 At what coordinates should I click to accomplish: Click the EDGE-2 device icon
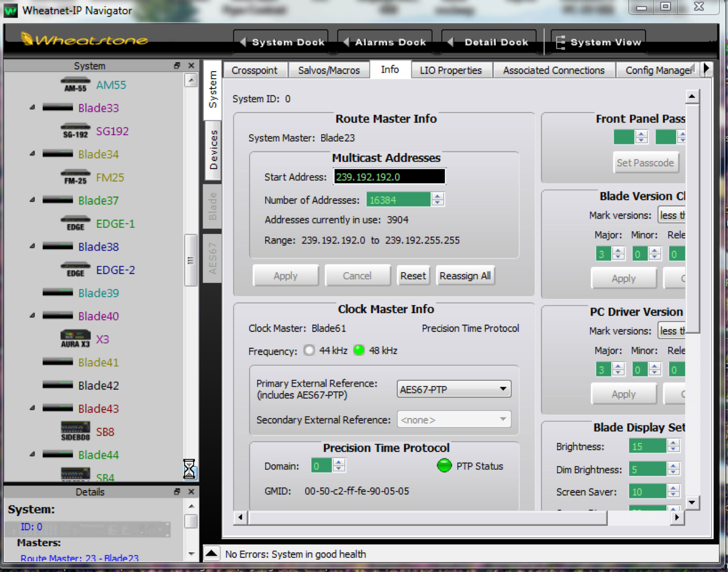75,269
